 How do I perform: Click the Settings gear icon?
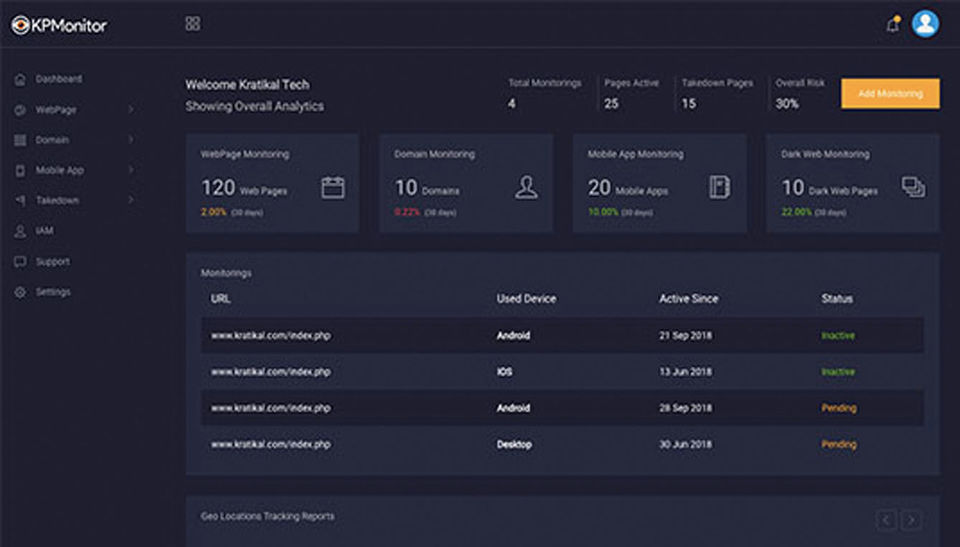[x=20, y=292]
